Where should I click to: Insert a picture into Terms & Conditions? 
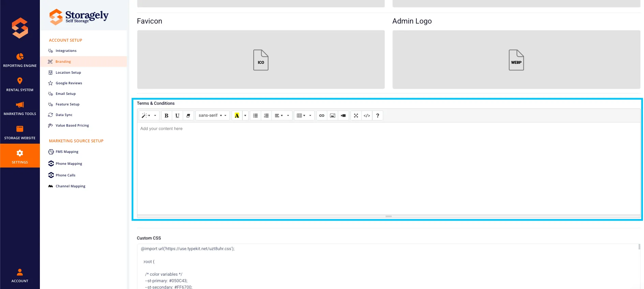pyautogui.click(x=333, y=116)
